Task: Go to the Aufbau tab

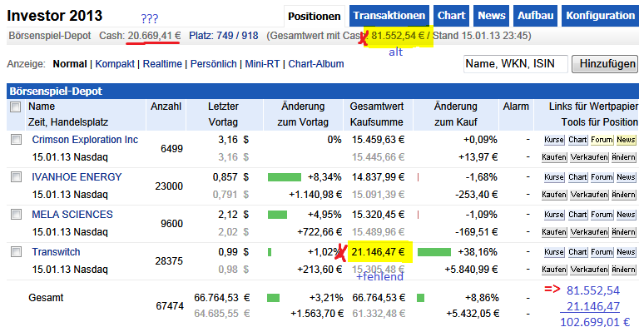Action: coord(535,16)
